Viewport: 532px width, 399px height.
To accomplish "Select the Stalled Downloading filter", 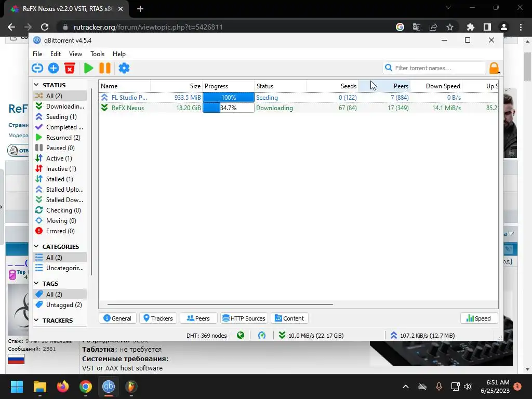I will pos(60,200).
